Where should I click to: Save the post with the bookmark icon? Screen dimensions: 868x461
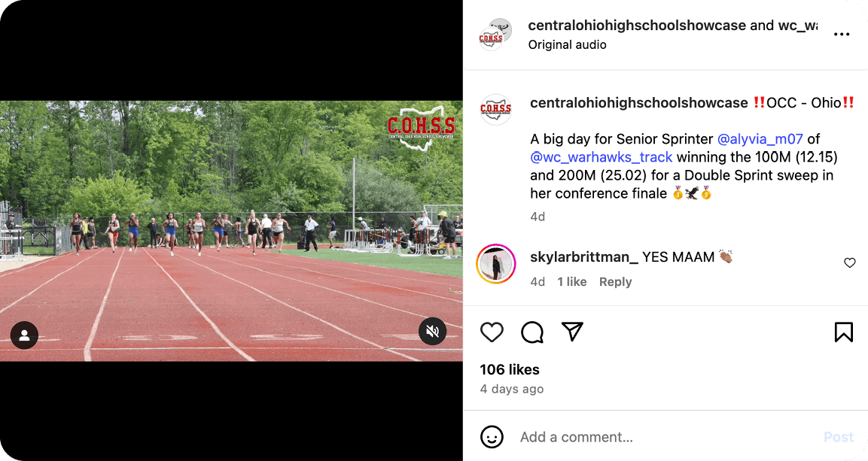coord(844,332)
